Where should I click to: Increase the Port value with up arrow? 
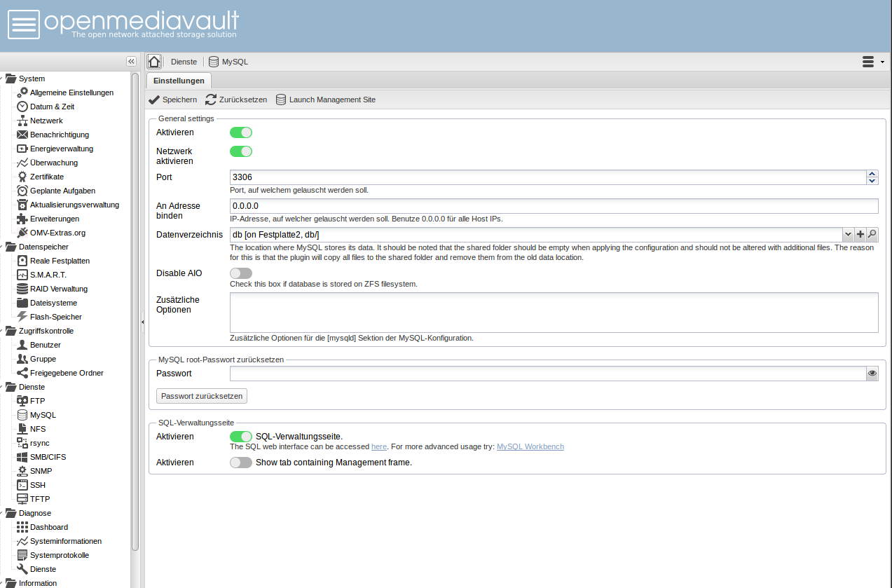coord(872,174)
